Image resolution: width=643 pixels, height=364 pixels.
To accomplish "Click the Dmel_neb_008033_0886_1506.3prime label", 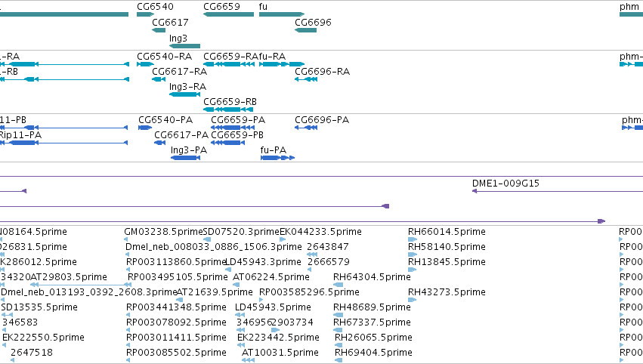I will point(214,247).
